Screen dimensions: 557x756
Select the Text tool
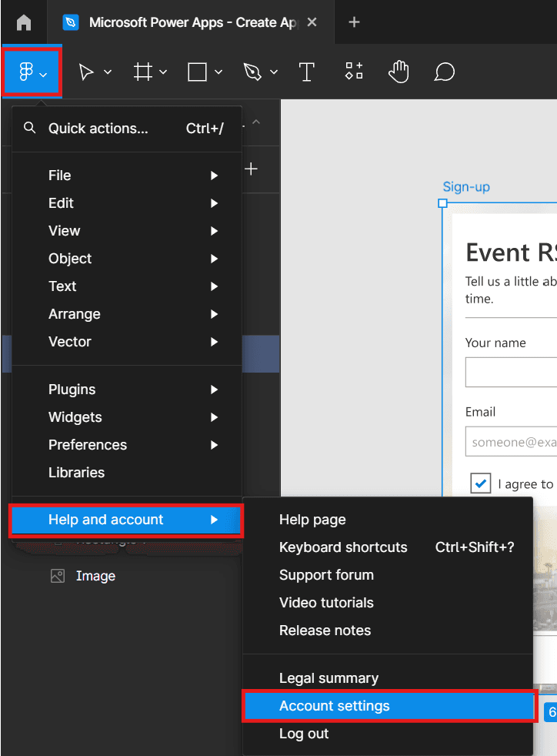tap(307, 72)
